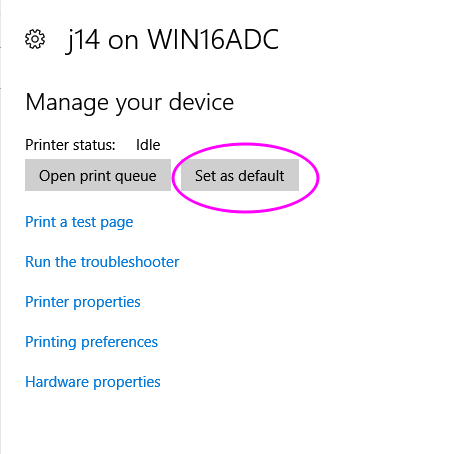Viewport: 463px width, 454px height.
Task: Click the gear beside the printer name
Action: pos(35,39)
